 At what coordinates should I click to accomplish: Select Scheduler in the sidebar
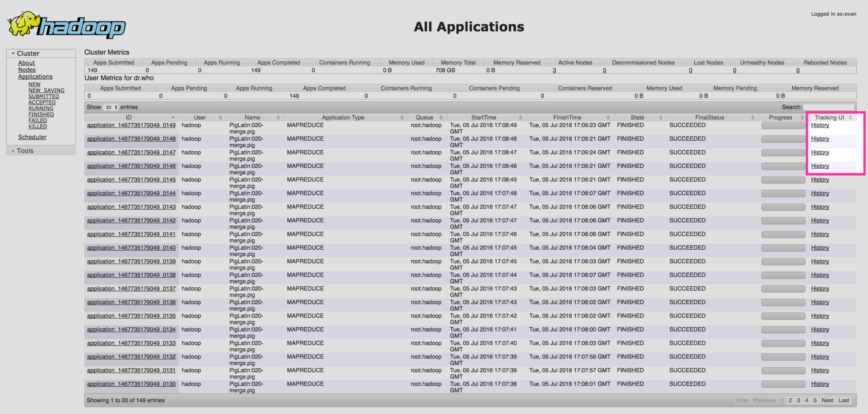[32, 137]
